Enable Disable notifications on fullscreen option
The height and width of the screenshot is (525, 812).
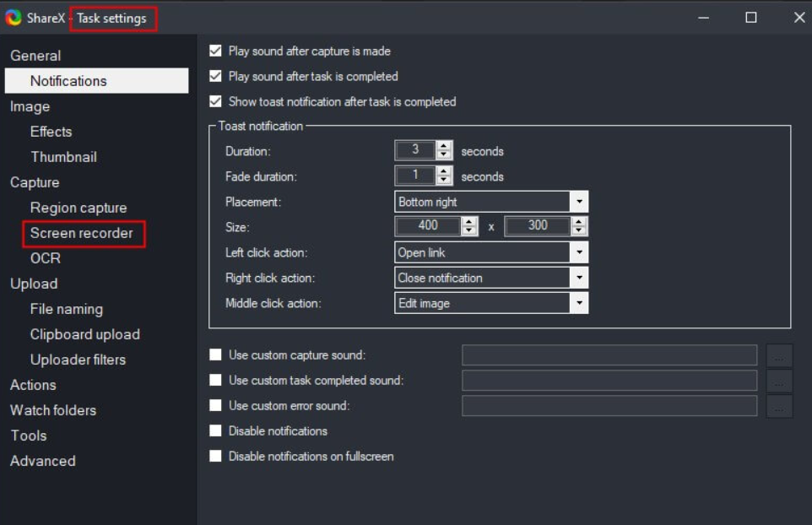point(216,457)
